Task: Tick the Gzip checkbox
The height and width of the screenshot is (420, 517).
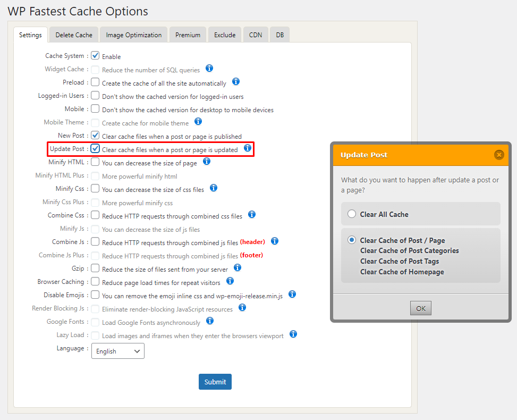Action: coord(95,268)
